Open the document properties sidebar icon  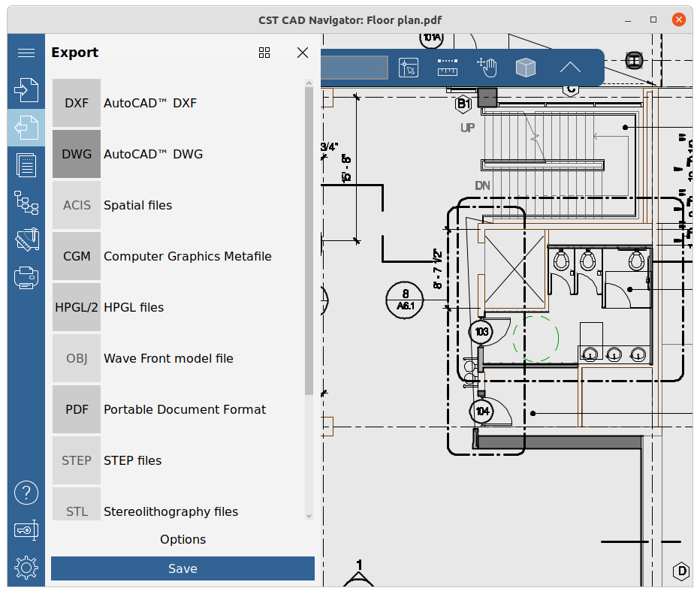pos(26,165)
